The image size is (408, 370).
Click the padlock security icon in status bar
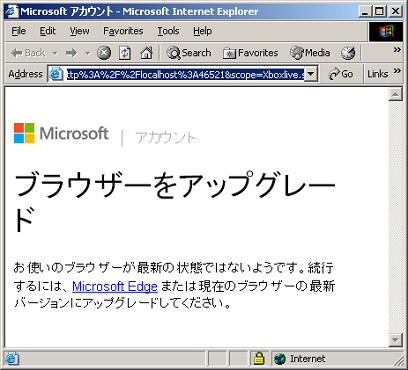[259, 359]
